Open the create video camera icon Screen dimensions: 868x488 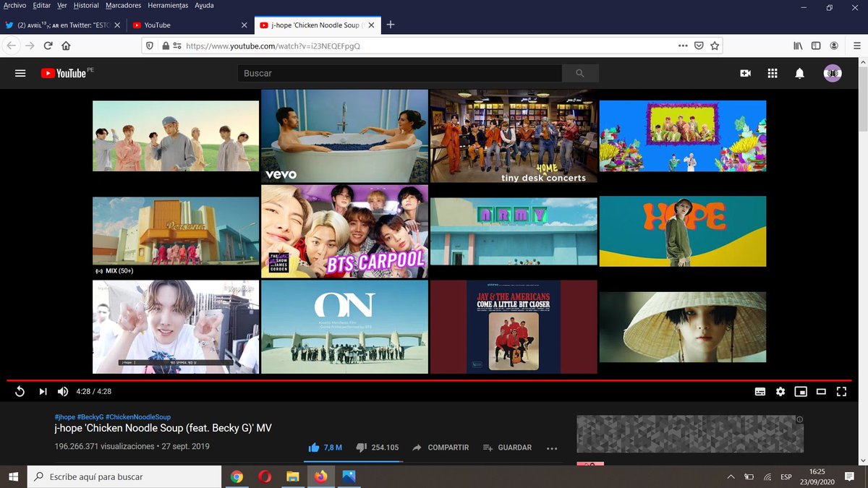tap(745, 73)
